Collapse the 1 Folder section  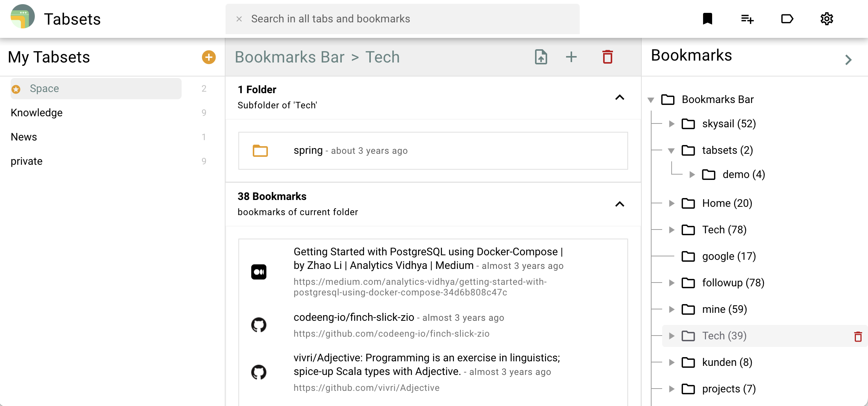(620, 98)
